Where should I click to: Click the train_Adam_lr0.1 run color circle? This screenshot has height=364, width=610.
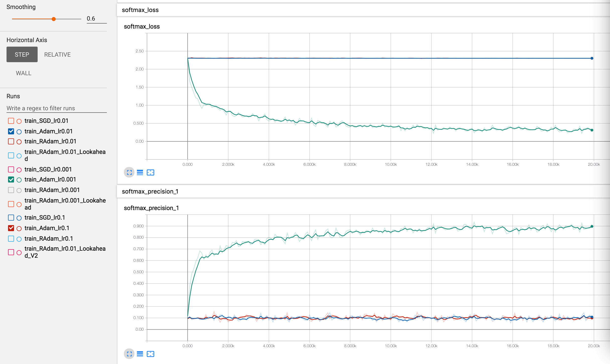click(x=19, y=228)
